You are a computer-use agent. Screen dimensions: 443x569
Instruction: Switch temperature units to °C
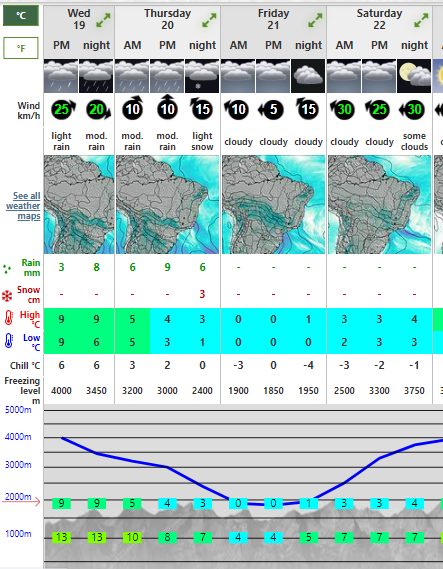coord(21,16)
